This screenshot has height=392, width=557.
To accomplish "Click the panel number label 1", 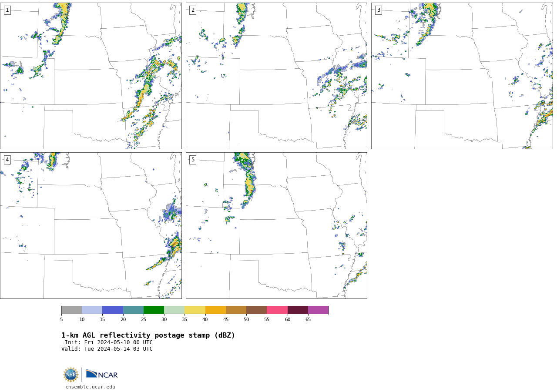I will pos(7,10).
